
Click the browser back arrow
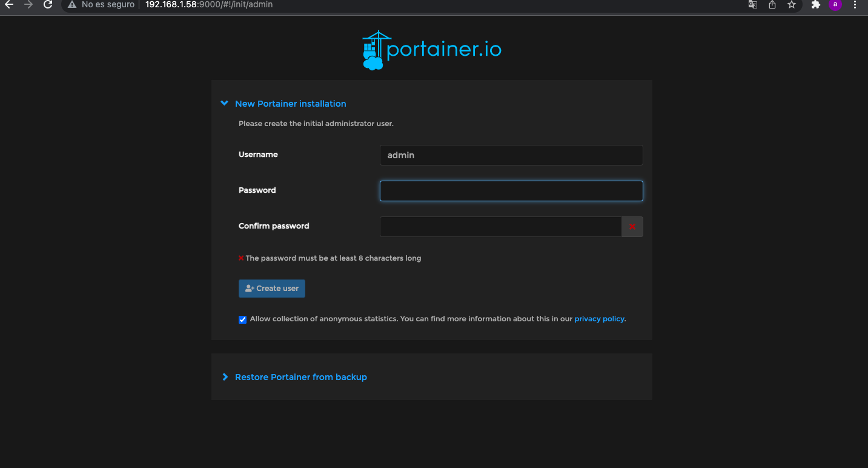(9, 5)
